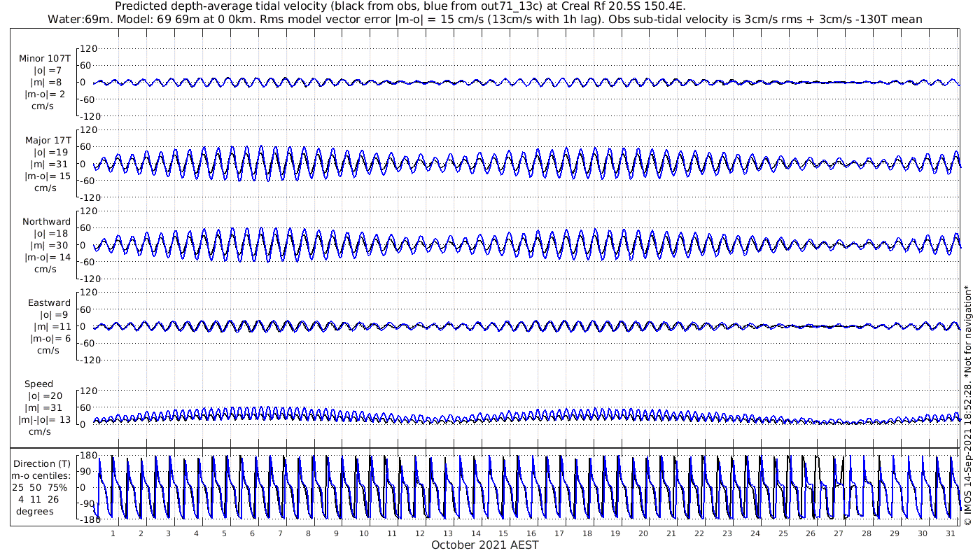Click day '5' on the date axis
This screenshot has width=980, height=560.
click(x=224, y=533)
